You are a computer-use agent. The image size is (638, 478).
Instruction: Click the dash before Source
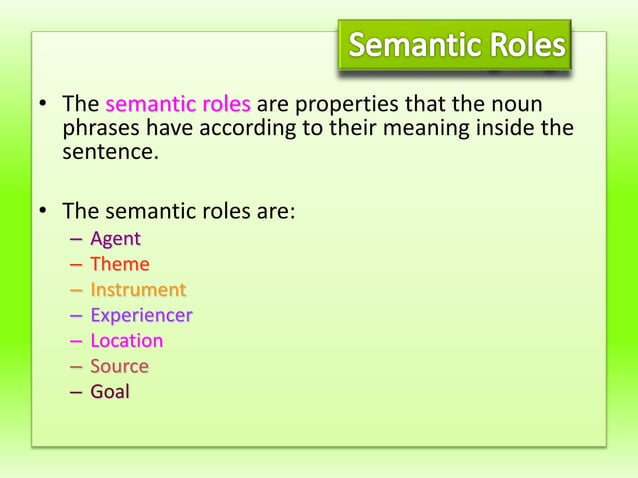[76, 367]
